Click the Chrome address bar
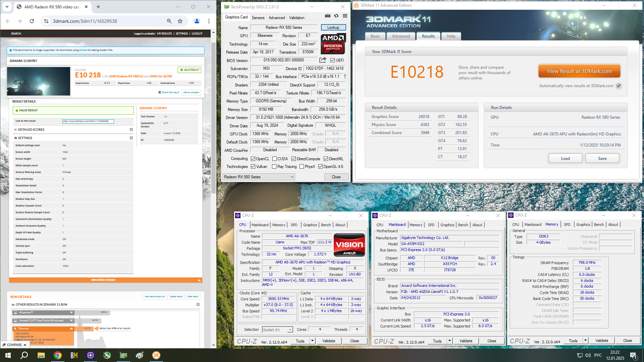Screen dimensions: 644x362 (107, 21)
